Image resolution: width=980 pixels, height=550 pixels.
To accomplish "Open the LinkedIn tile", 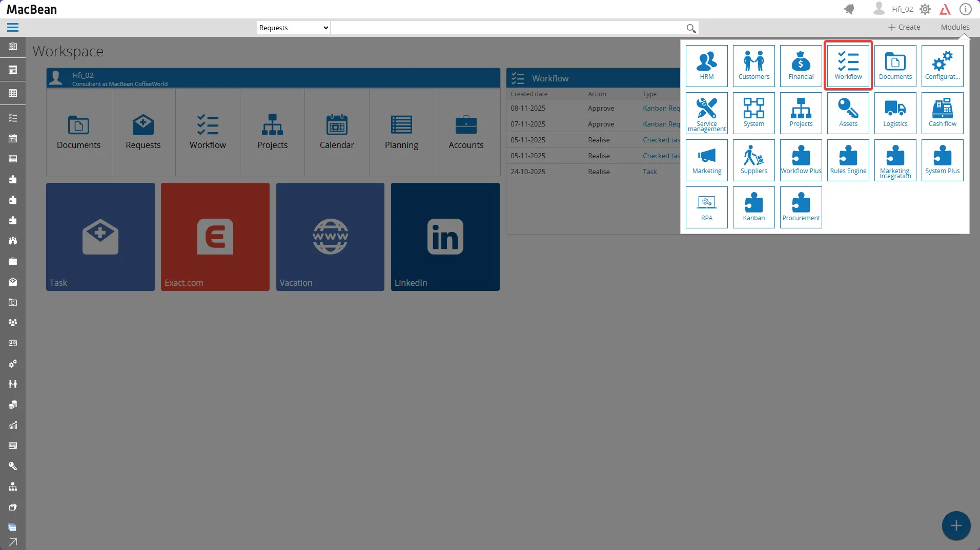I will click(x=445, y=237).
